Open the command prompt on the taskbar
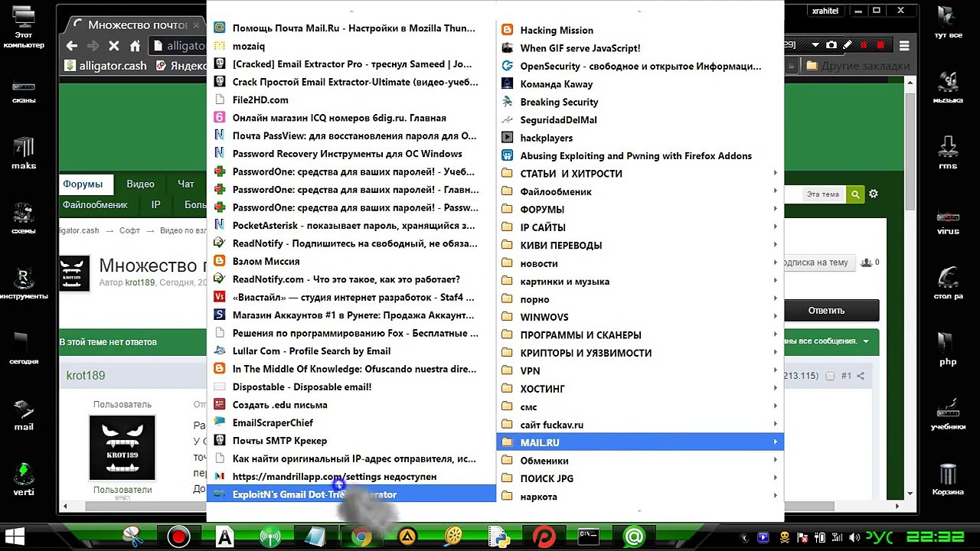The image size is (980, 551). [588, 536]
